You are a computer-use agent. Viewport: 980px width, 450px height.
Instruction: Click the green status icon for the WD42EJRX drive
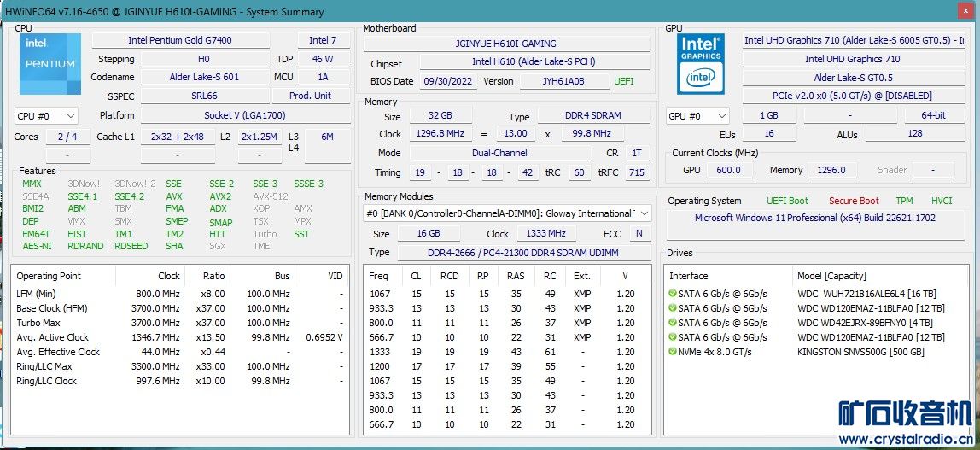pyautogui.click(x=673, y=323)
